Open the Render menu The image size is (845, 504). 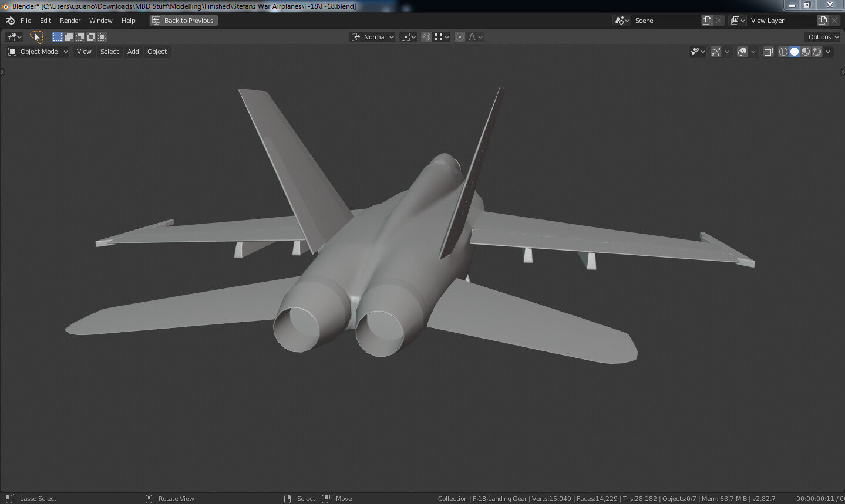pos(70,21)
